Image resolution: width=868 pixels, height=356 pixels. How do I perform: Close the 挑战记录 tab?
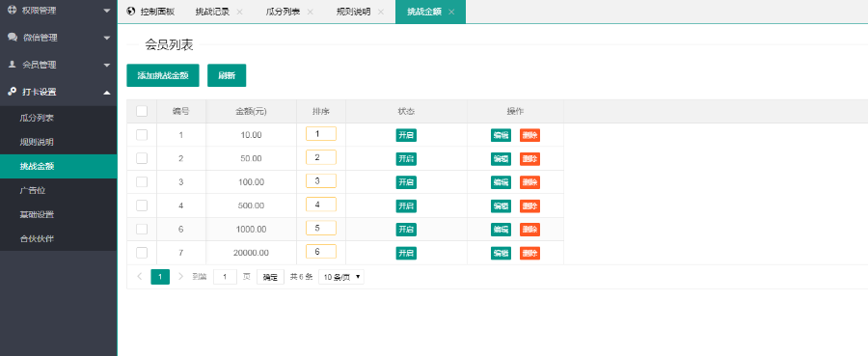point(239,12)
